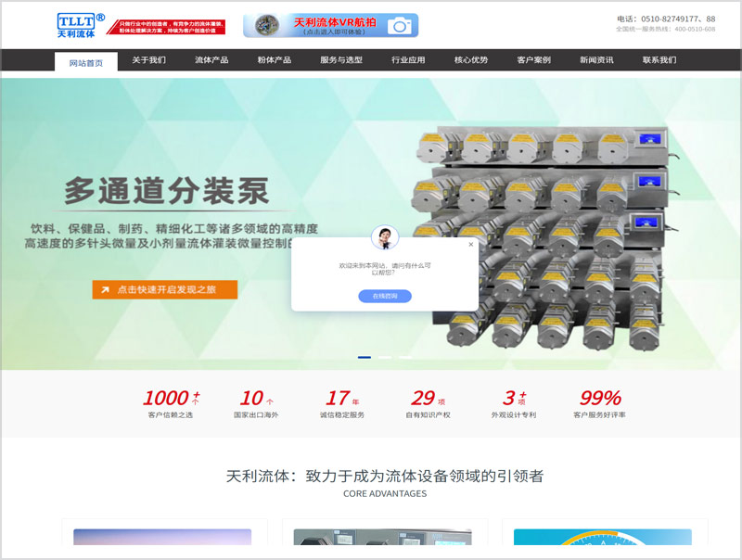Open the 客户案例 page
The width and height of the screenshot is (742, 560).
533,60
